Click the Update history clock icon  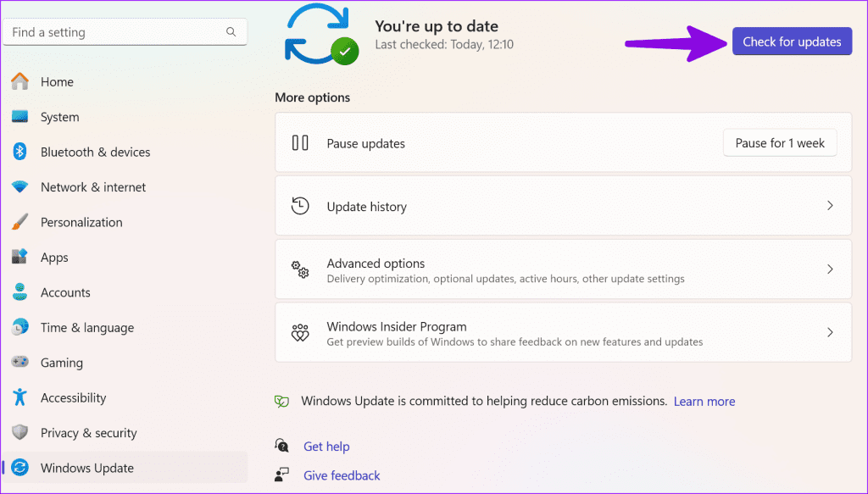[300, 206]
